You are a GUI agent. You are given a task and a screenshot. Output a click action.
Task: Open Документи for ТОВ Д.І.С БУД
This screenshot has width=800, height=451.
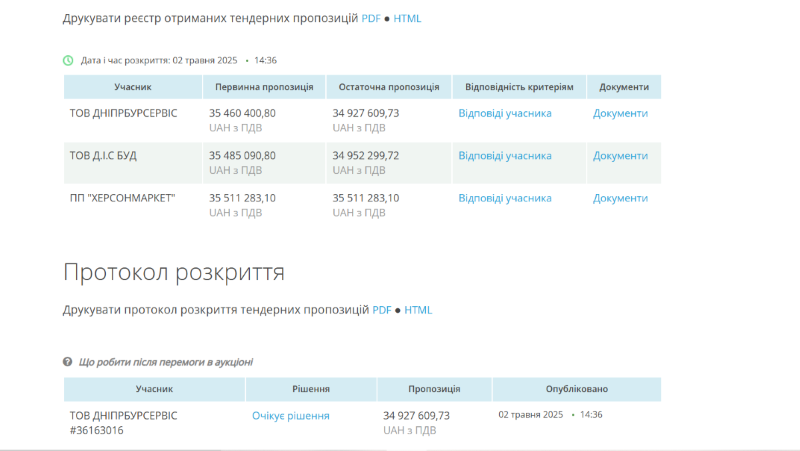(x=620, y=156)
